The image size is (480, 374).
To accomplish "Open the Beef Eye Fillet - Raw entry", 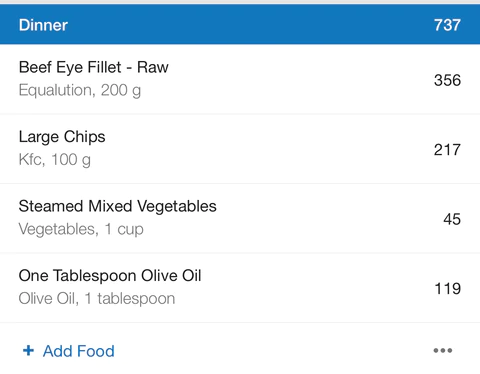I will pyautogui.click(x=240, y=79).
